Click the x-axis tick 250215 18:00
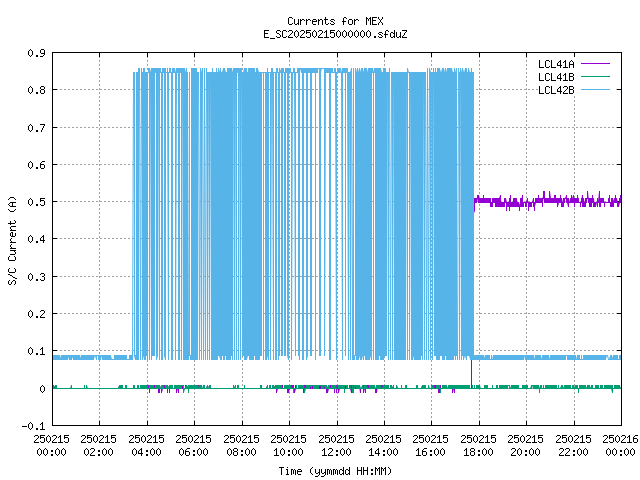The width and height of the screenshot is (640, 480). (x=479, y=446)
